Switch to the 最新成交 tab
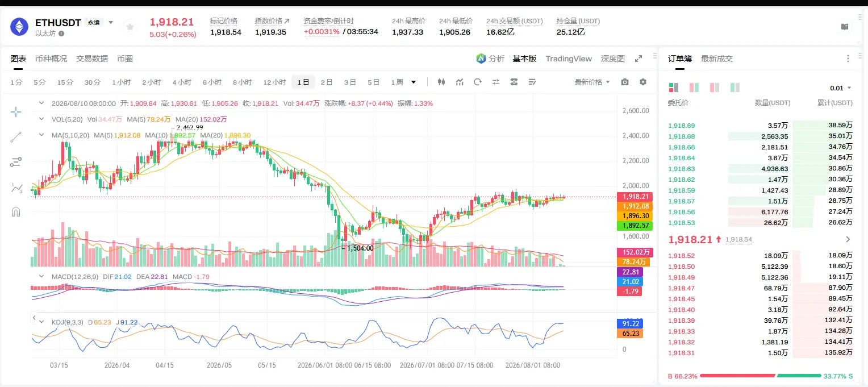 (x=717, y=59)
